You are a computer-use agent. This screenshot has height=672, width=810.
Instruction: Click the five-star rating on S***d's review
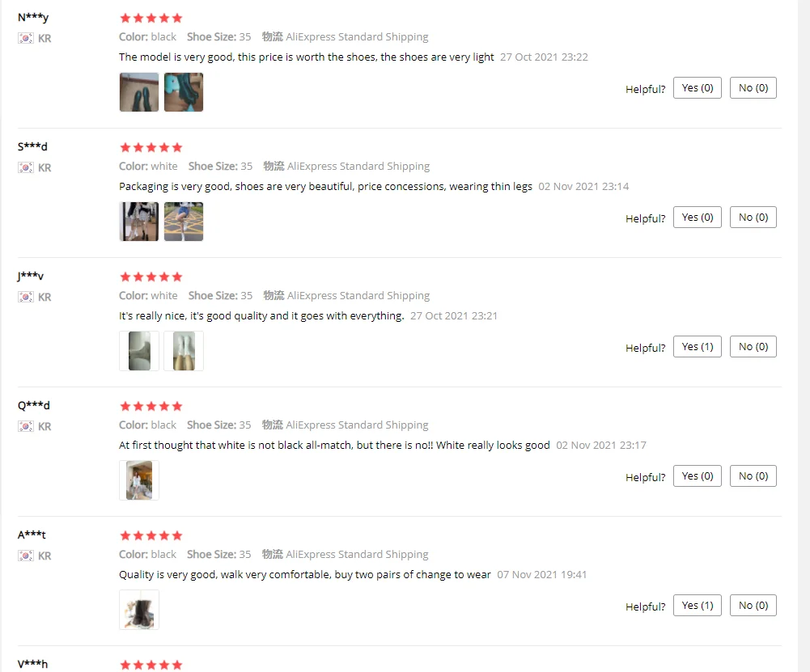[x=151, y=148]
